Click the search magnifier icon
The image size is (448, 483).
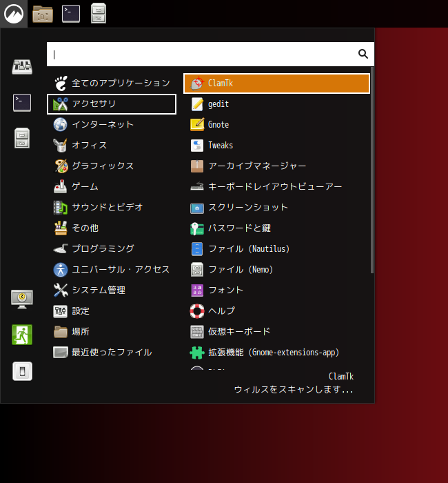coord(363,54)
